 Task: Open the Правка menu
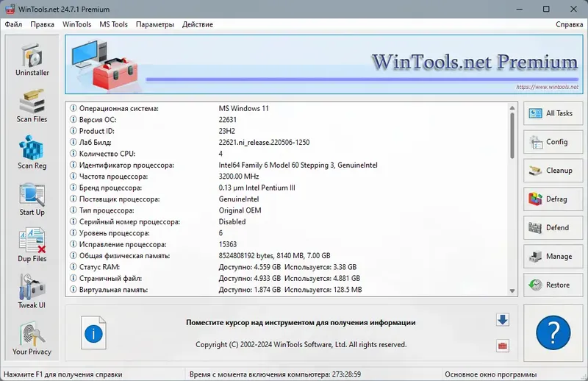pos(42,24)
